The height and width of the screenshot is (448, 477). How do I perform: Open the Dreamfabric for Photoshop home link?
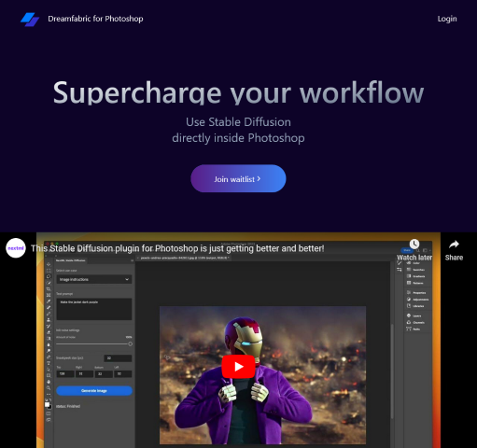(95, 19)
